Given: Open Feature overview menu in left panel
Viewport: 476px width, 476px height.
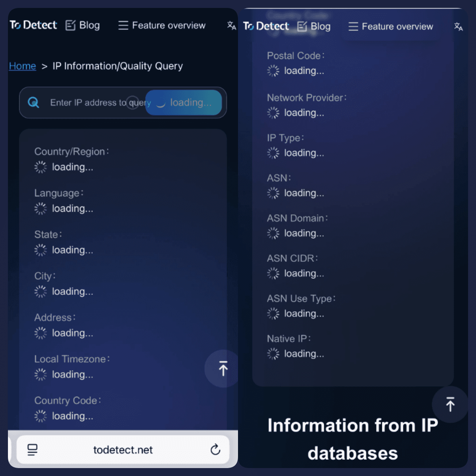Looking at the screenshot, I should pyautogui.click(x=162, y=25).
